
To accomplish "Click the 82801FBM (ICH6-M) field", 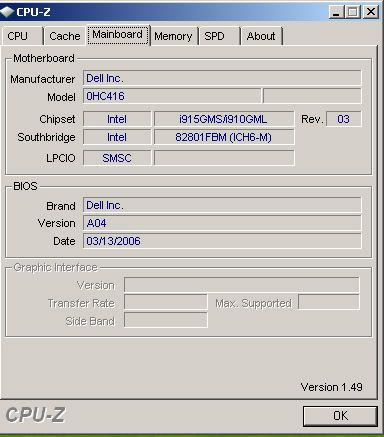I will point(224,137).
